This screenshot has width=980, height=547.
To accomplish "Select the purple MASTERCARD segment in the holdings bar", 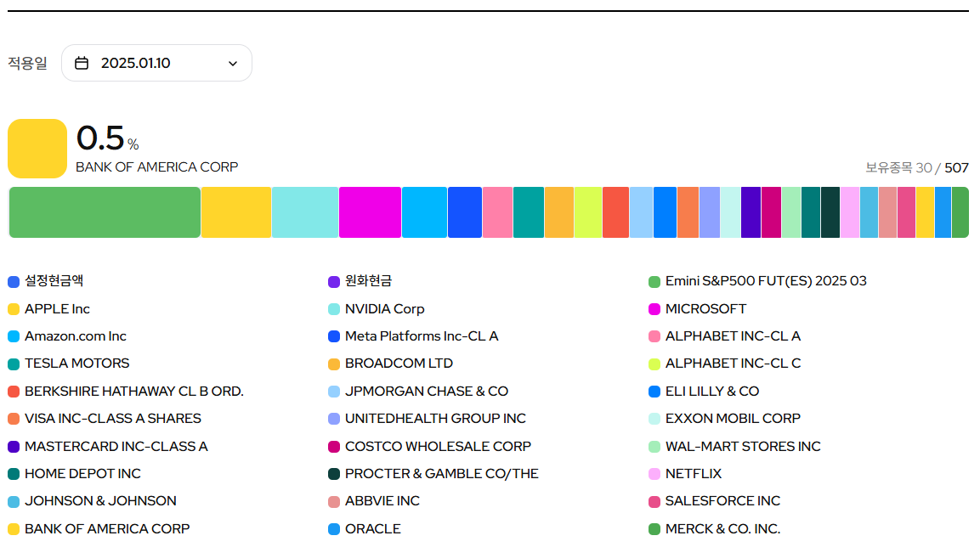I will [x=751, y=212].
